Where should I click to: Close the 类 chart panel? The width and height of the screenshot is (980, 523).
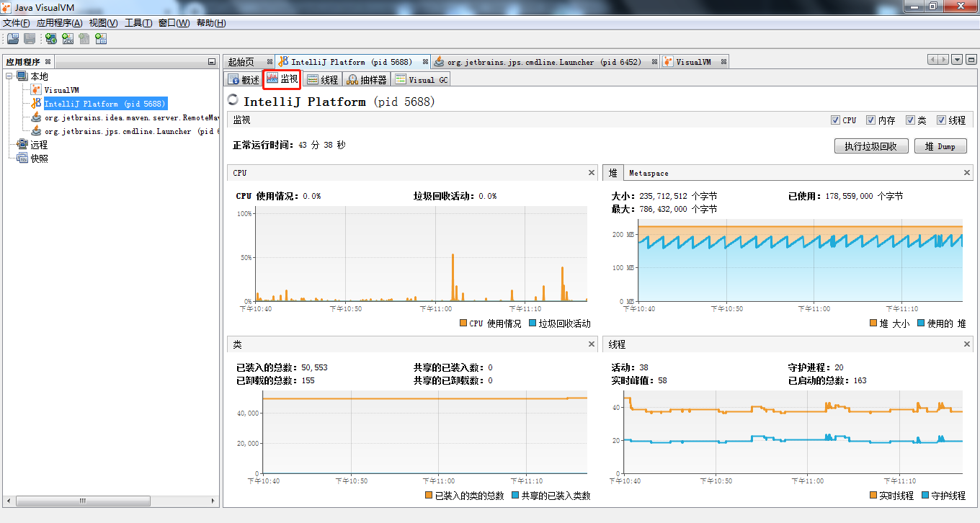(x=592, y=344)
